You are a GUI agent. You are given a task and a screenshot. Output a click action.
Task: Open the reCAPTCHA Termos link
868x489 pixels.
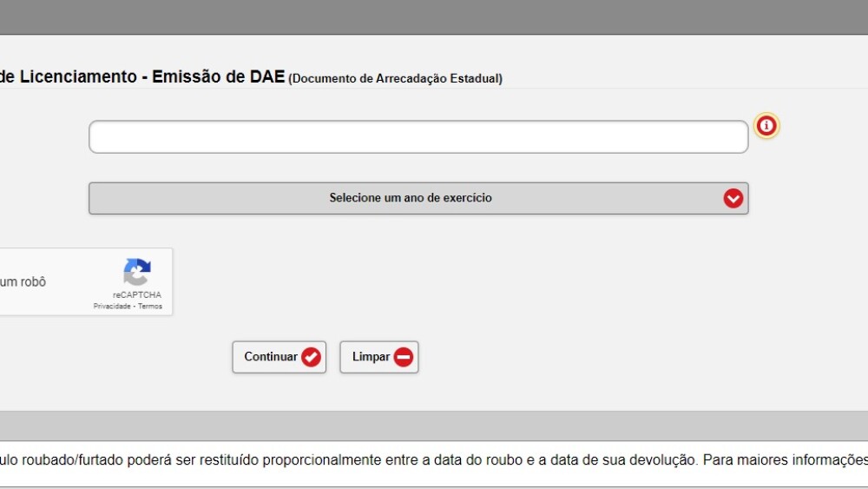pyautogui.click(x=150, y=307)
